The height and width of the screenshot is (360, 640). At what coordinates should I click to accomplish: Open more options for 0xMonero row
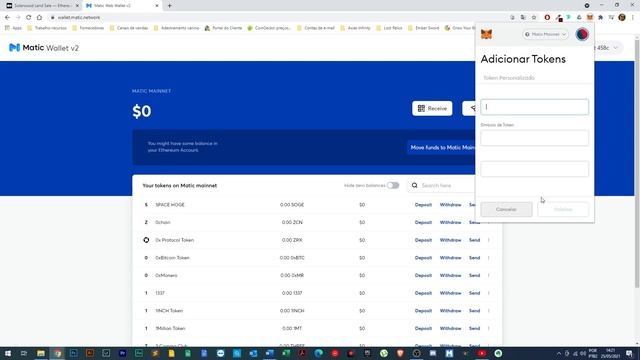click(x=489, y=276)
